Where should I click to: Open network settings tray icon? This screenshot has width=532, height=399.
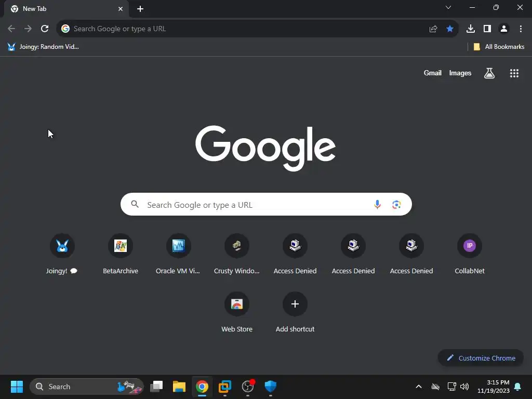coord(451,387)
